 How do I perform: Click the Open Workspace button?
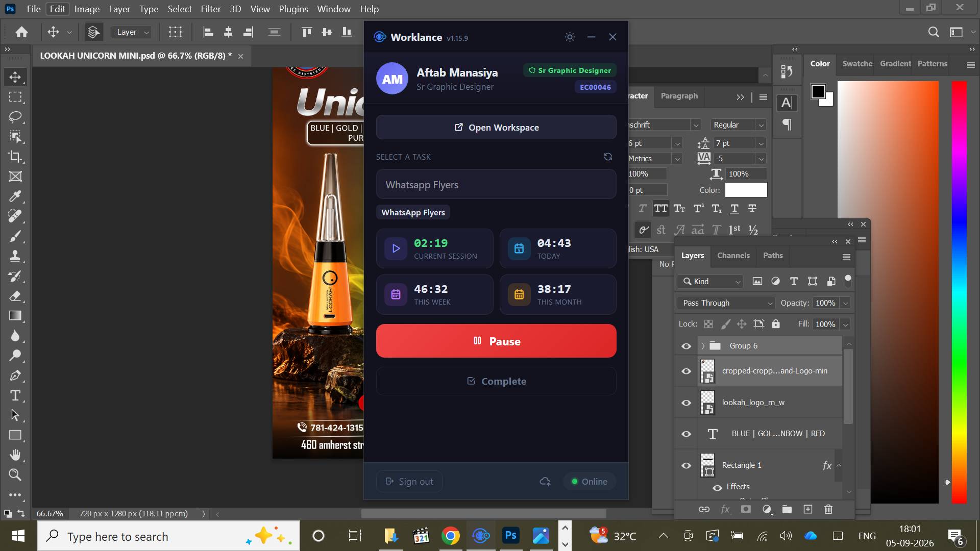coord(496,127)
